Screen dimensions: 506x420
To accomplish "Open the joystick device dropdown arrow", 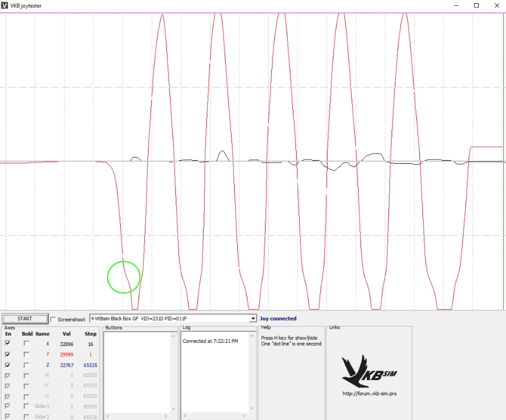I will (252, 319).
